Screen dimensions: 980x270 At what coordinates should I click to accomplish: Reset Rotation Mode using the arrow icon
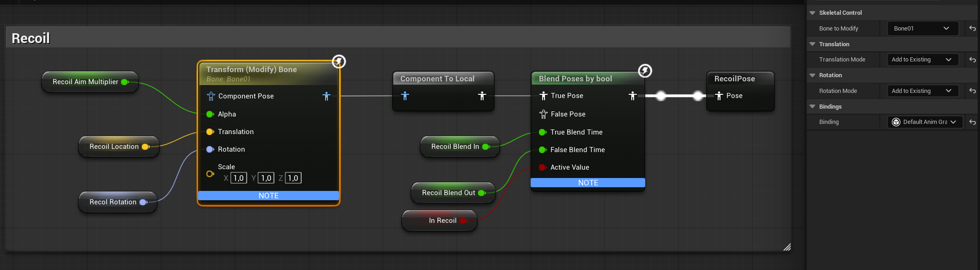click(x=972, y=91)
